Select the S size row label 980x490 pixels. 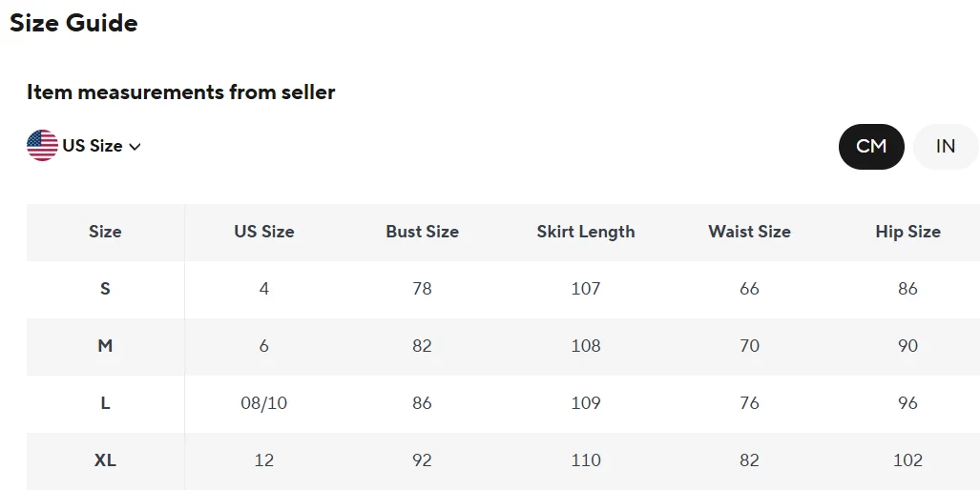pos(105,289)
